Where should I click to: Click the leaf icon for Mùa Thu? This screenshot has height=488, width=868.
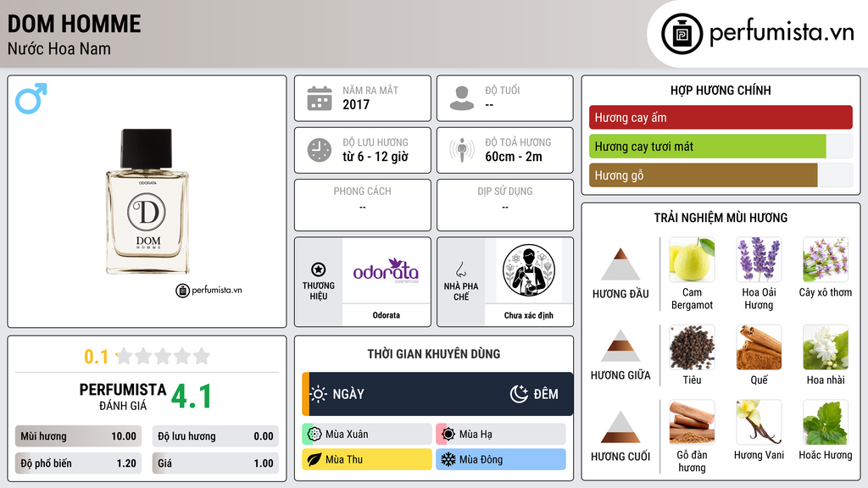314,459
